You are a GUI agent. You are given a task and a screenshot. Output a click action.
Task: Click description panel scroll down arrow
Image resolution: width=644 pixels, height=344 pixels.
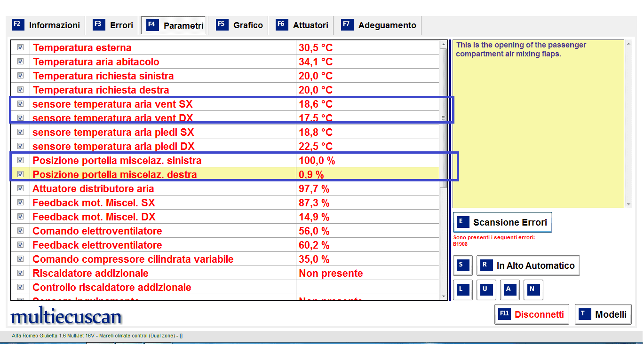tap(628, 204)
